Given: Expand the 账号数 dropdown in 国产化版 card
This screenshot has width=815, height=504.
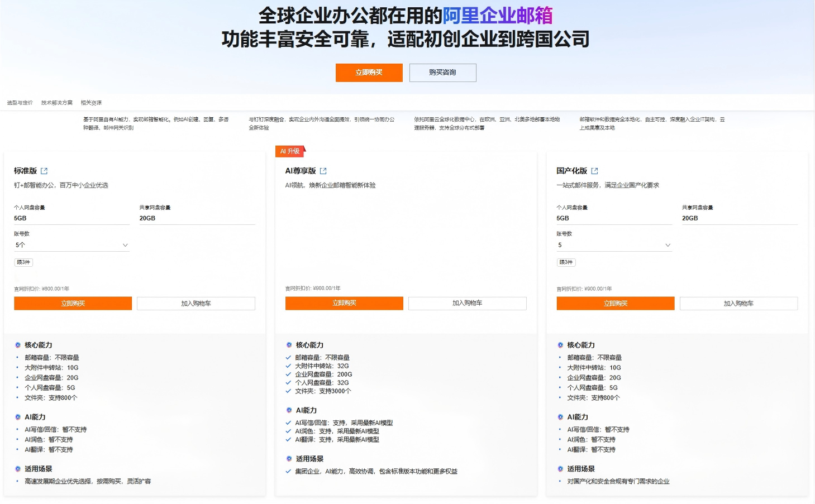Looking at the screenshot, I should pos(614,244).
